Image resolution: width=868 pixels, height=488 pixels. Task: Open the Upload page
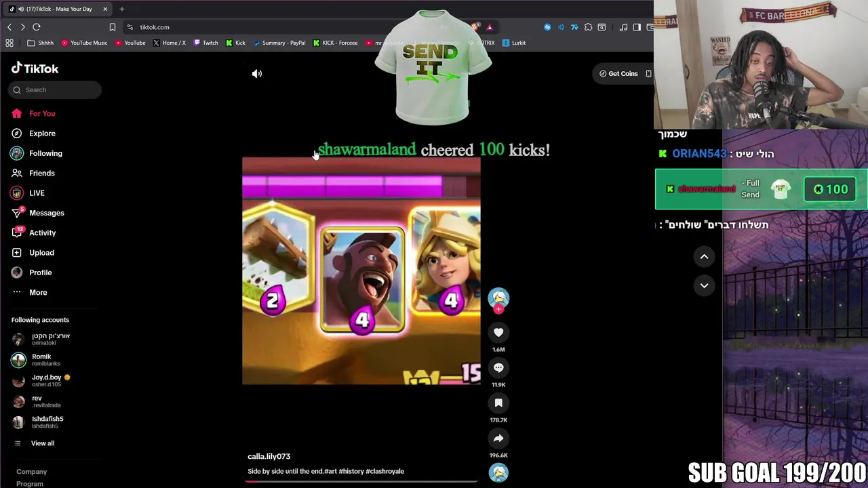(x=41, y=253)
